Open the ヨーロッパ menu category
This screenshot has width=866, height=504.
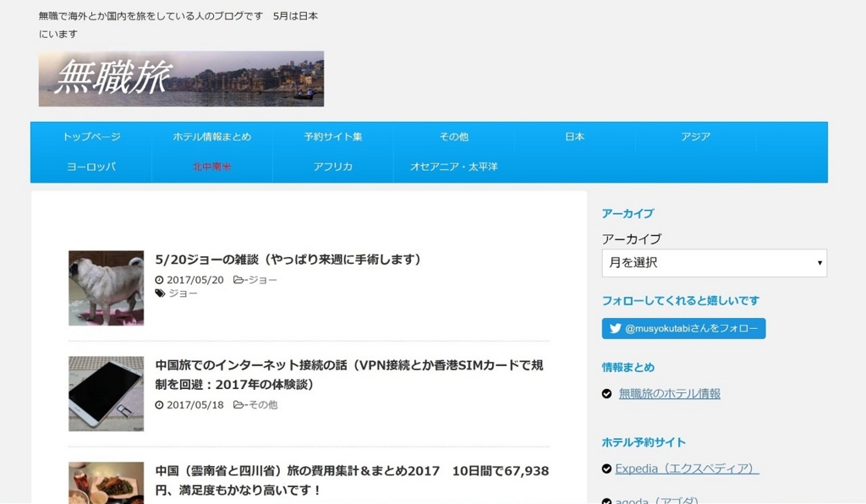[x=91, y=167]
